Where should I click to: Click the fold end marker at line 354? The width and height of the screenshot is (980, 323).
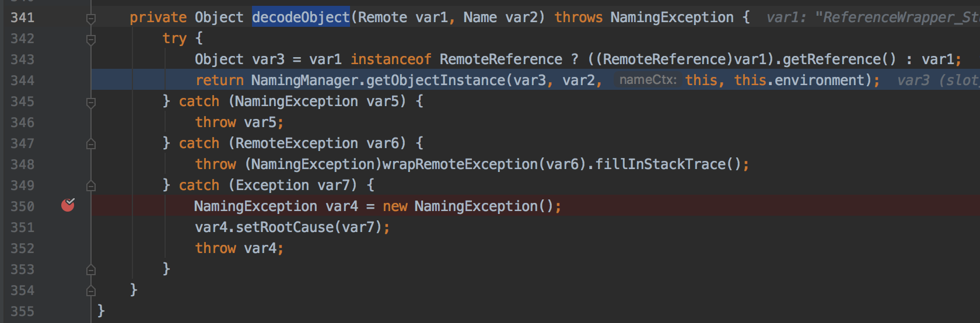tap(91, 290)
